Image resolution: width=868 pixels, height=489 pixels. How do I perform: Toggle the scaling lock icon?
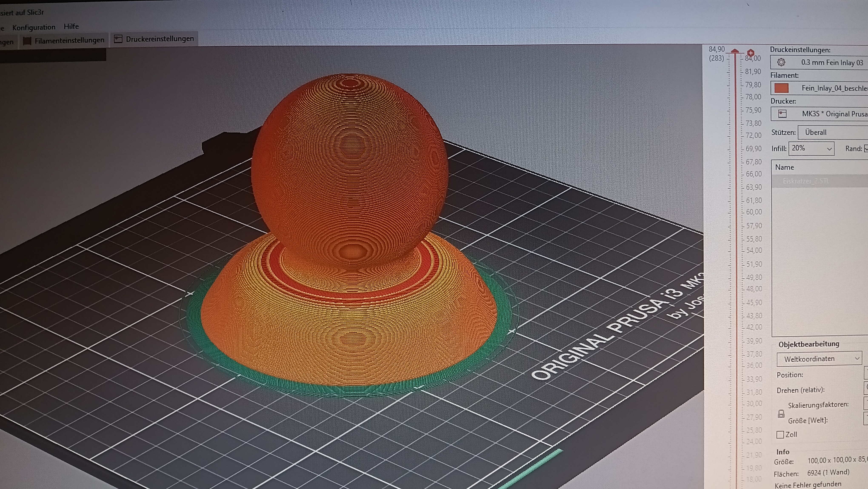781,413
